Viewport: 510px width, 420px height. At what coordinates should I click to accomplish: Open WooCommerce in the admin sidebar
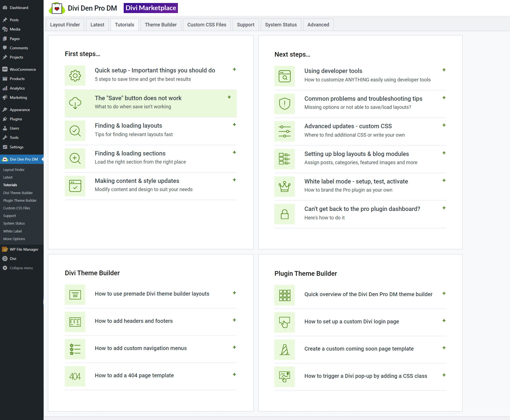(x=23, y=69)
